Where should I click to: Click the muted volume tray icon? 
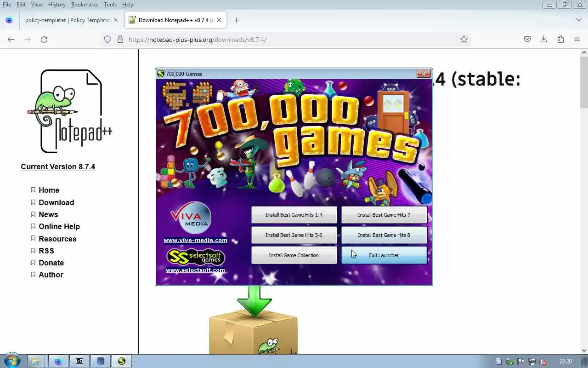543,362
